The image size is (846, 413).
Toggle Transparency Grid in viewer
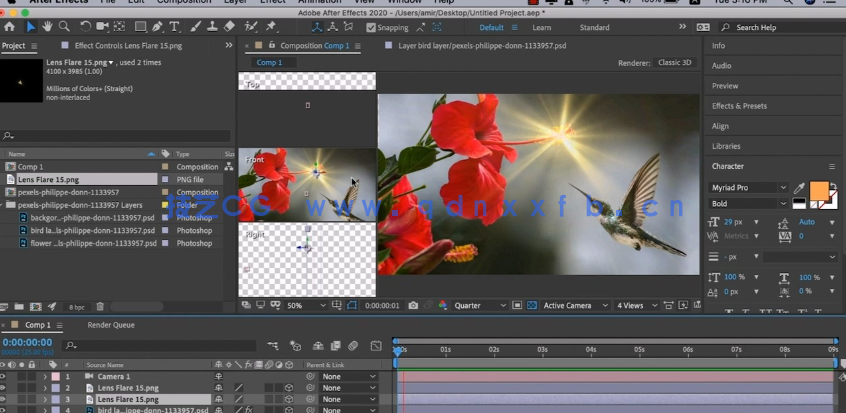pos(531,306)
